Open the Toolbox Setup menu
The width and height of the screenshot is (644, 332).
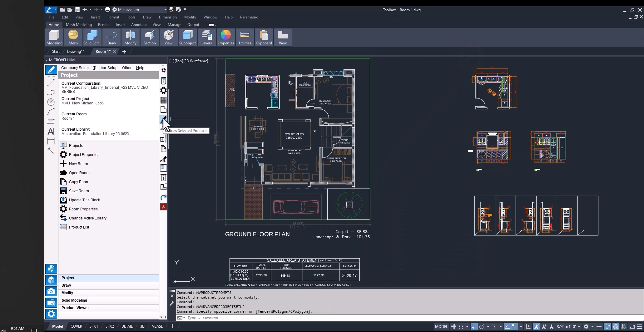(x=105, y=68)
